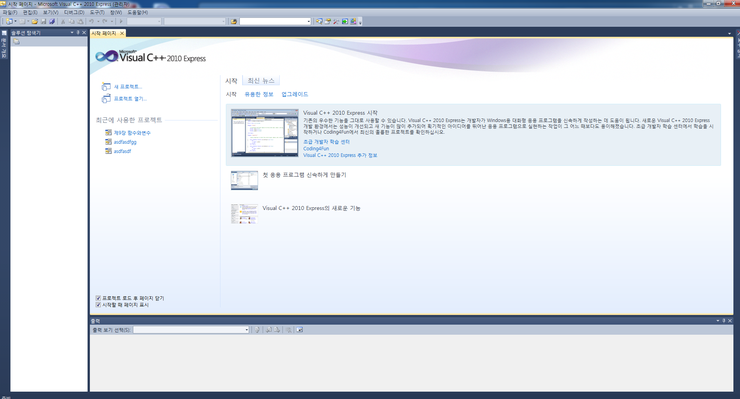Toggle auto-hide pin on Output panel
The width and height of the screenshot is (740, 399).
724,321
